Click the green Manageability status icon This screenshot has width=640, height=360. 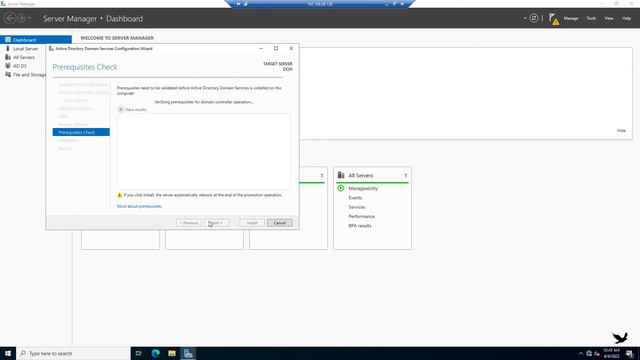click(x=341, y=188)
